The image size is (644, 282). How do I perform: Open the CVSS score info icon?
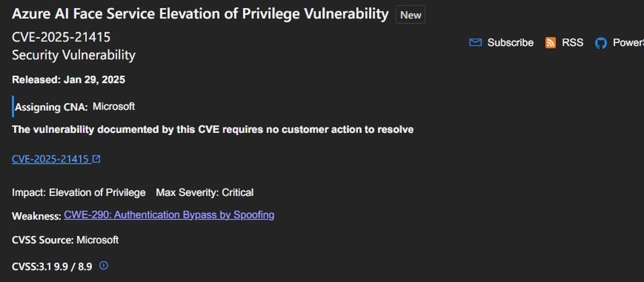104,266
